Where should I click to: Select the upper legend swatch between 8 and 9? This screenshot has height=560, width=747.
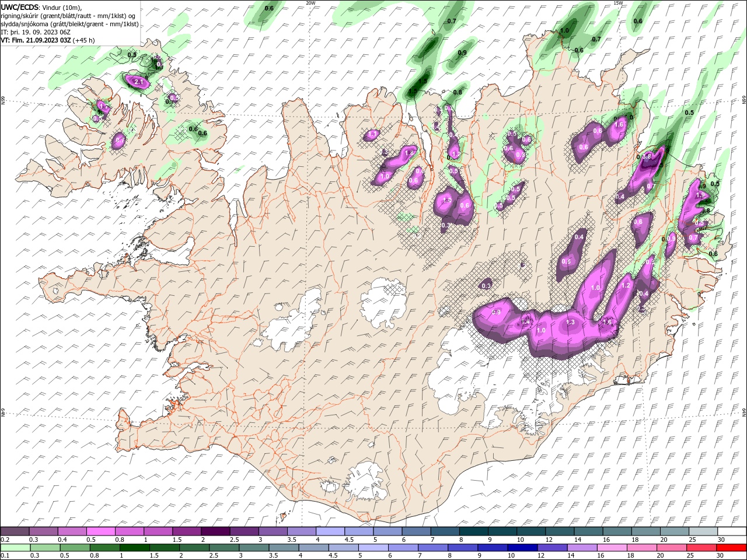coord(473,531)
